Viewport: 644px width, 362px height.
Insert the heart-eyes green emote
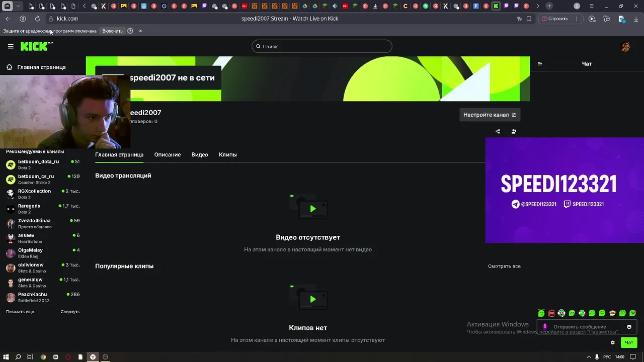click(x=632, y=313)
